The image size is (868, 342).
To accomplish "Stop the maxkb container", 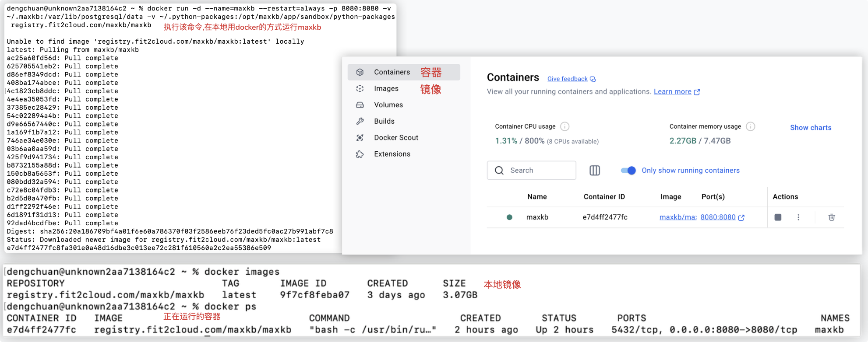I will [778, 217].
